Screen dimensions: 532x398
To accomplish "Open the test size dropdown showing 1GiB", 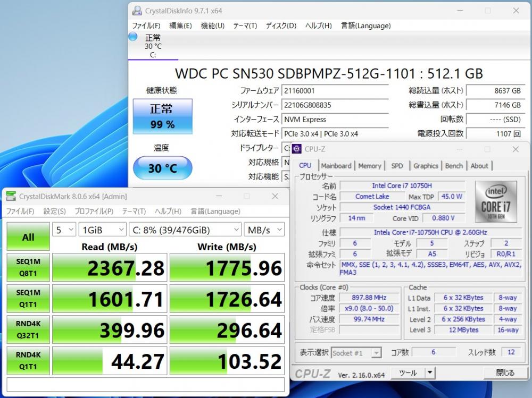I will point(103,230).
